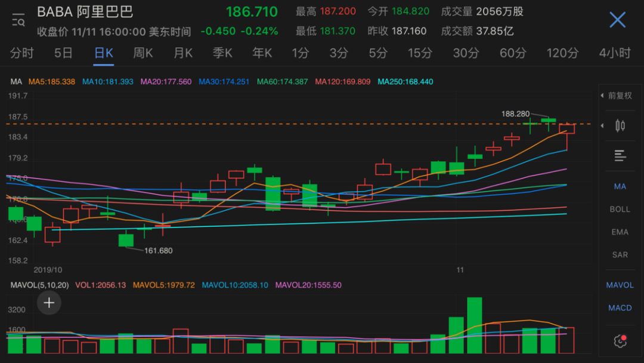The image size is (644, 363).
Task: Select the 15分 interval tab
Action: [420, 53]
